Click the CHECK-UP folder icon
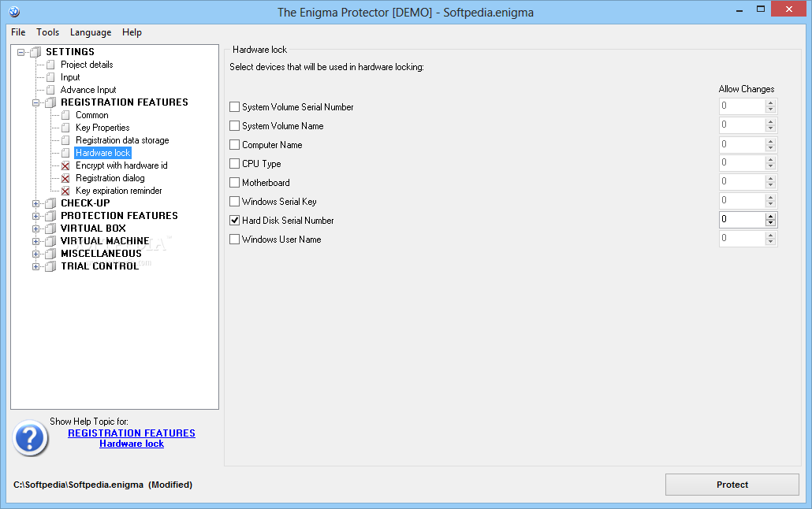This screenshot has width=812, height=509. 50,203
